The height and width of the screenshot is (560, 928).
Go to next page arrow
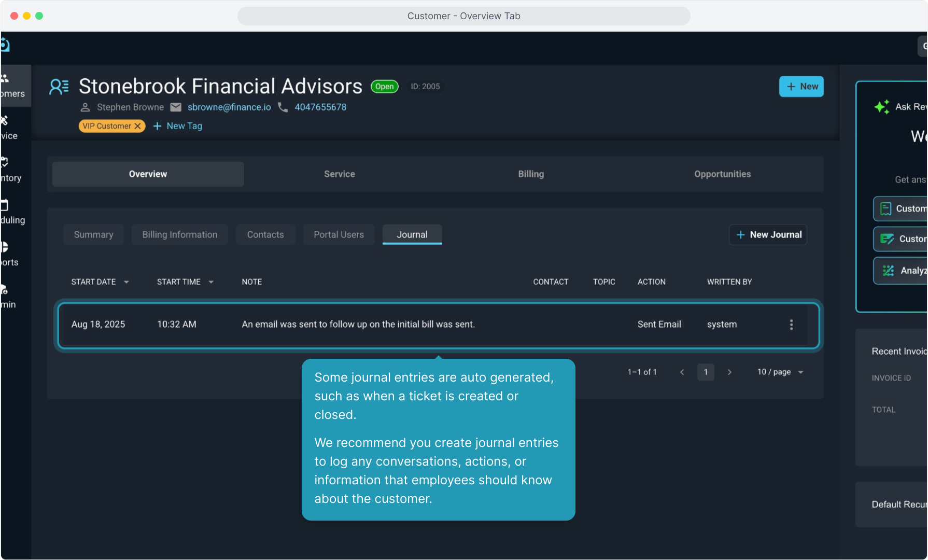pos(729,372)
